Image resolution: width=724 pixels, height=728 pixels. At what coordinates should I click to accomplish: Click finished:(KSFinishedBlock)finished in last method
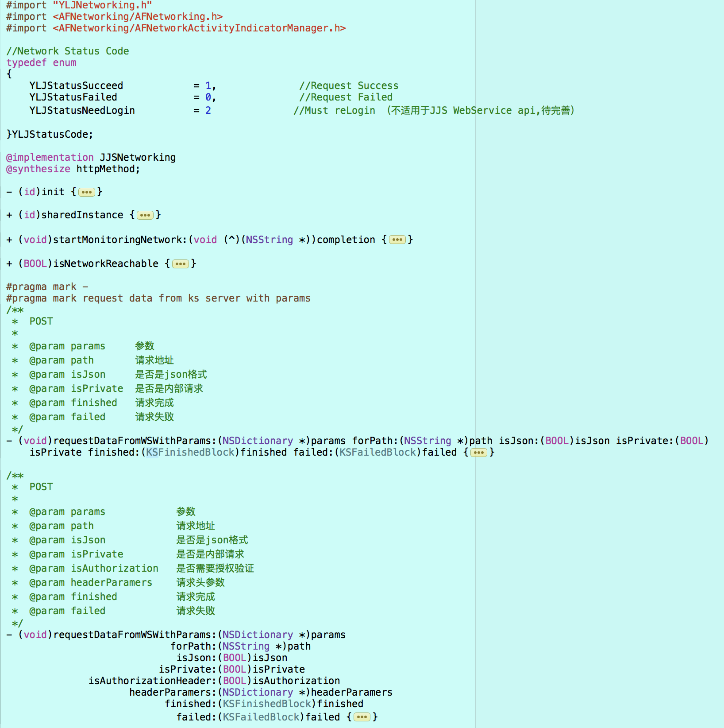(264, 704)
